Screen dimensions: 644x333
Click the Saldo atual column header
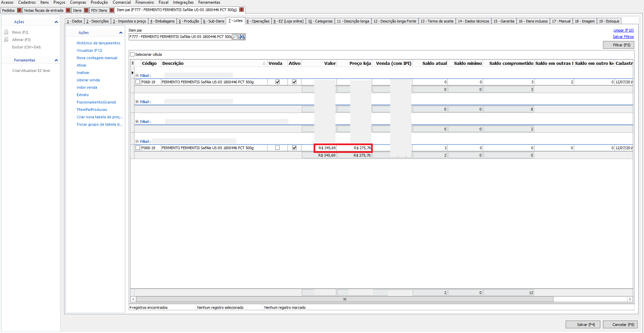[430, 63]
